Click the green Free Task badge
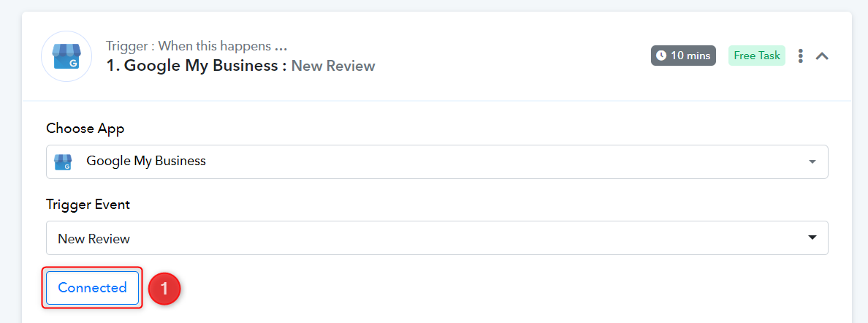The height and width of the screenshot is (323, 868). 757,56
